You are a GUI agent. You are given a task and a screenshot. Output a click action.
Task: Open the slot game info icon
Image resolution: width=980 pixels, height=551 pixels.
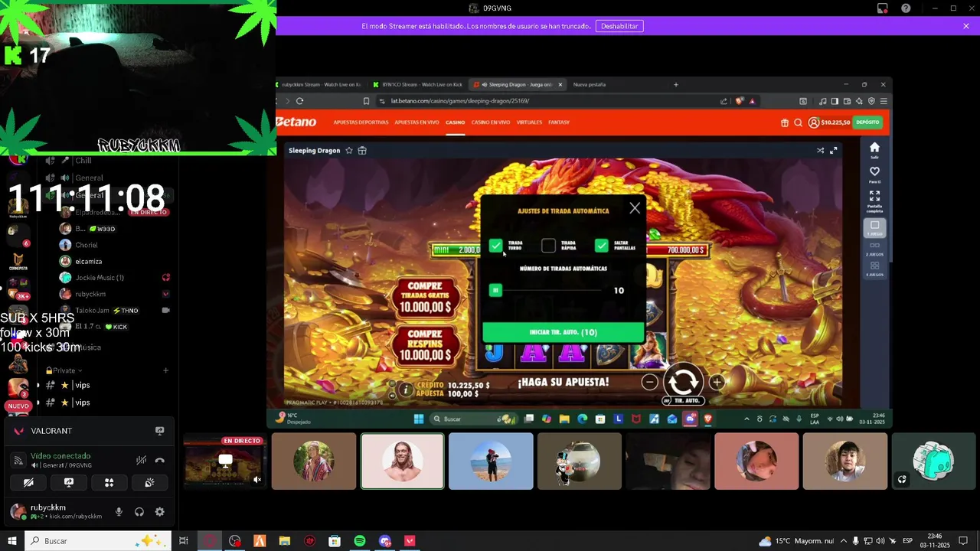pos(406,390)
